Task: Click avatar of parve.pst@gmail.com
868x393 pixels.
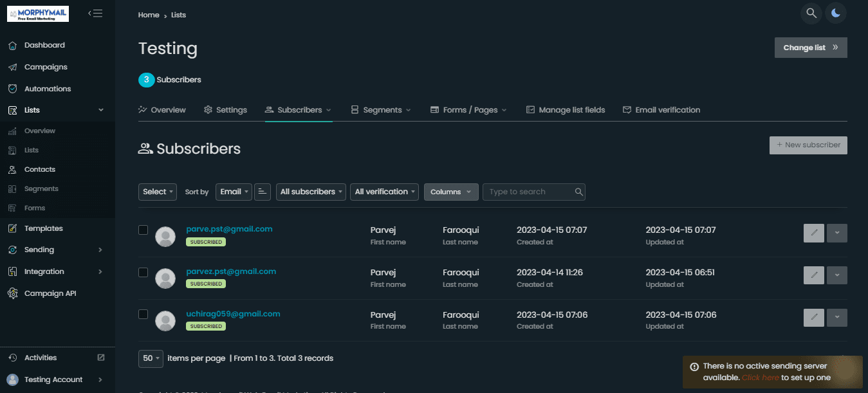Action: click(166, 237)
